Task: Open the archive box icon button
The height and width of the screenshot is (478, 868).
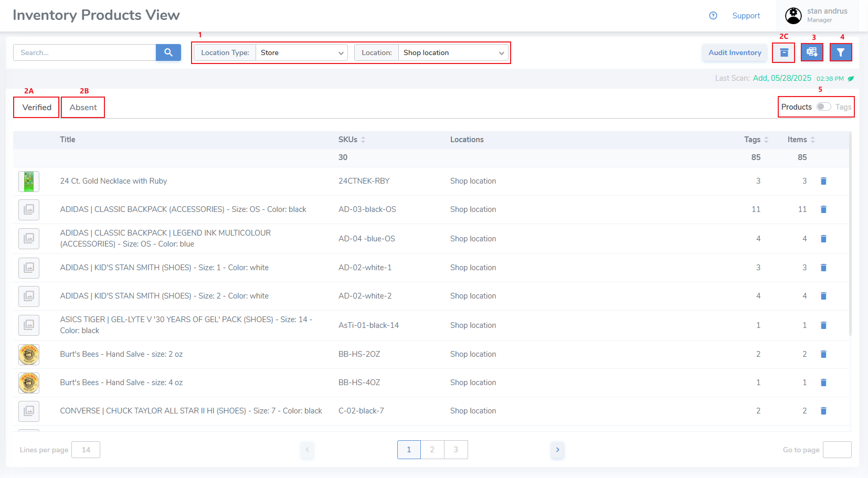Action: [784, 52]
